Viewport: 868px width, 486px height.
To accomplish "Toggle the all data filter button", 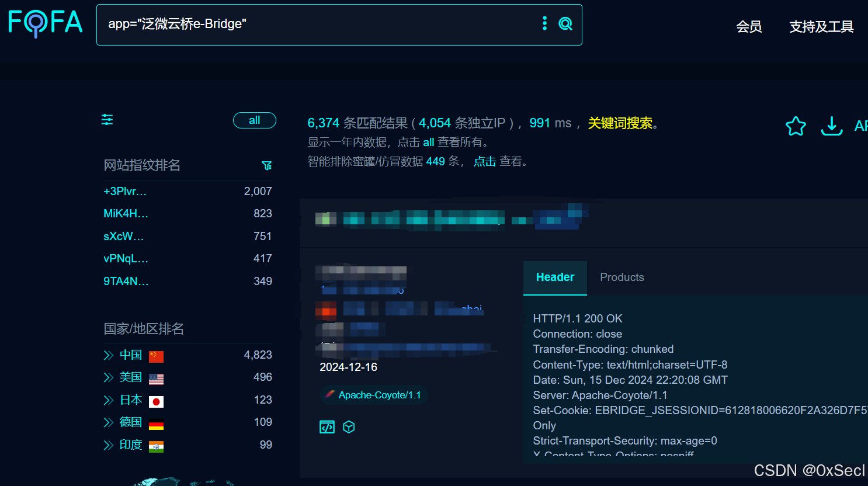I will [x=254, y=120].
